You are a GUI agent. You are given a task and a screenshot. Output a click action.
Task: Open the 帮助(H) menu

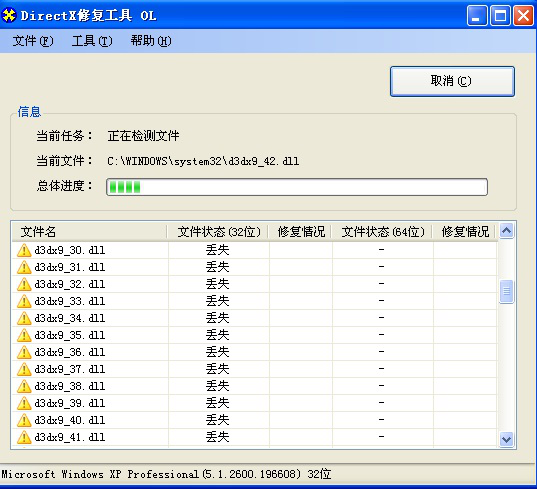[151, 41]
